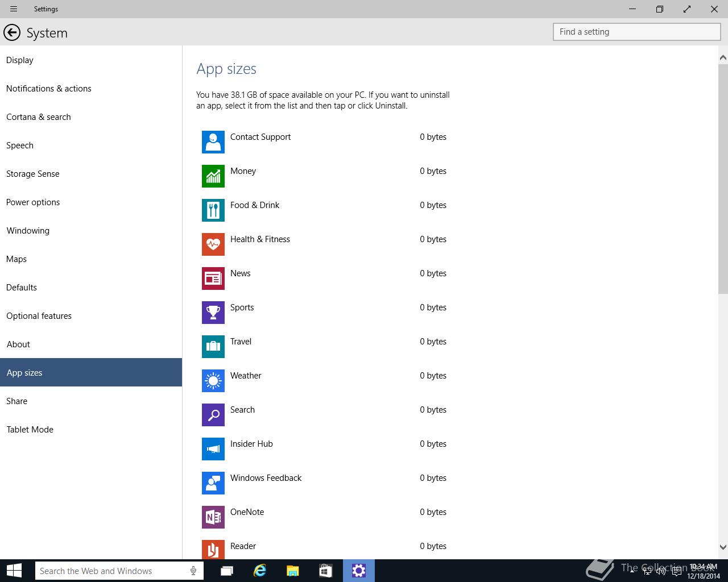Toggle full-screen mode with the diagonal arrow button
Image resolution: width=728 pixels, height=582 pixels.
687,9
